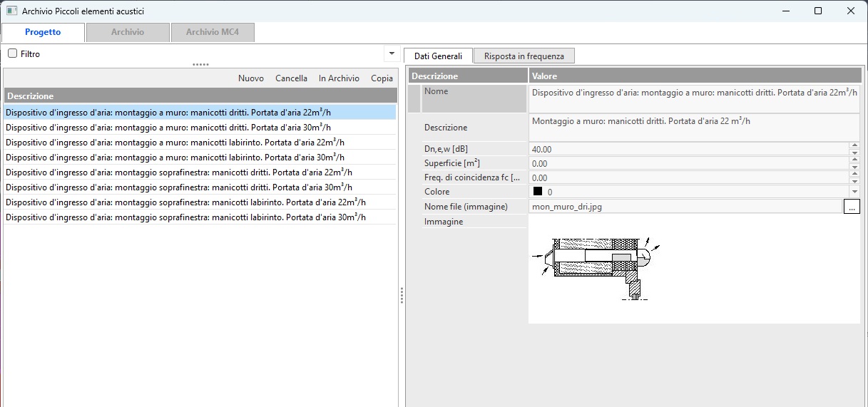Screen dimensions: 868x407
Task: Click the black color swatch in Colore row
Action: coord(538,192)
